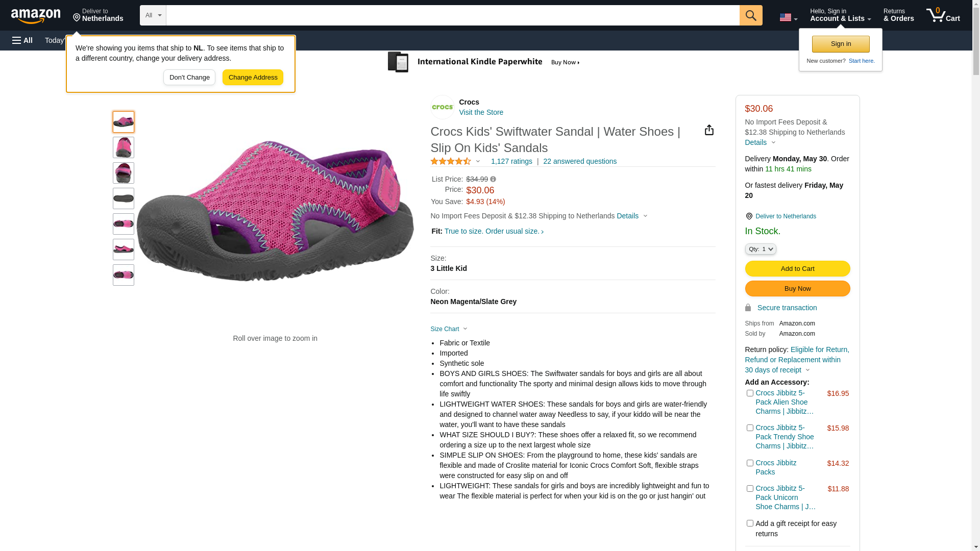Open Returns & Orders
The image size is (980, 551).
click(898, 15)
